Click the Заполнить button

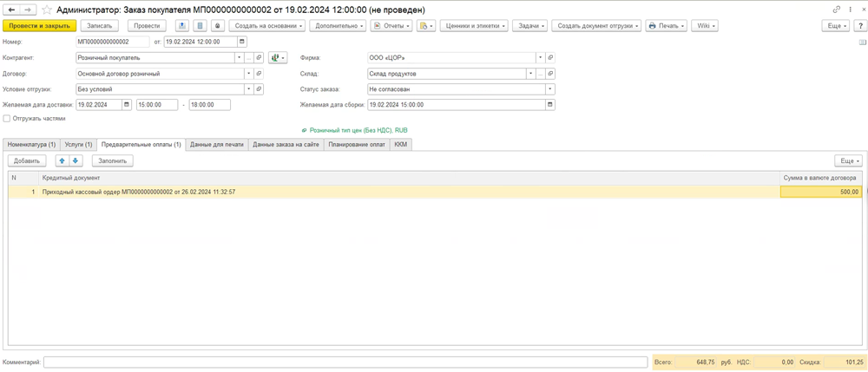pyautogui.click(x=113, y=160)
